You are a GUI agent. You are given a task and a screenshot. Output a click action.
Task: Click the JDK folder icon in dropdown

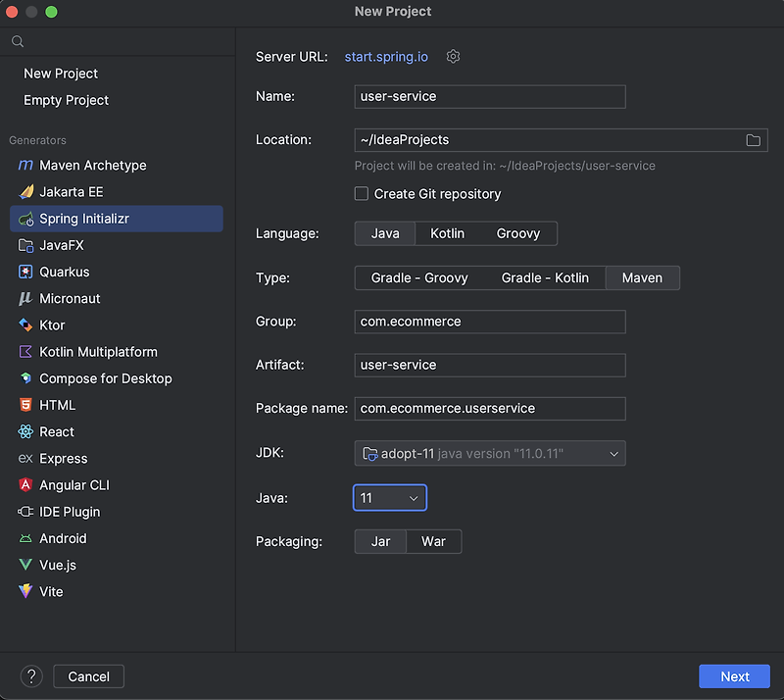coord(370,454)
